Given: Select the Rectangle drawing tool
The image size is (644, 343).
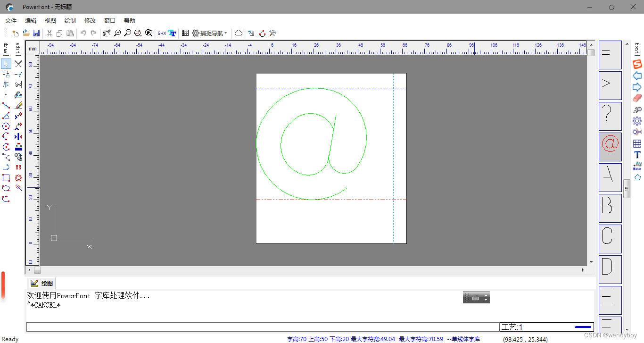Looking at the screenshot, I should 6,178.
